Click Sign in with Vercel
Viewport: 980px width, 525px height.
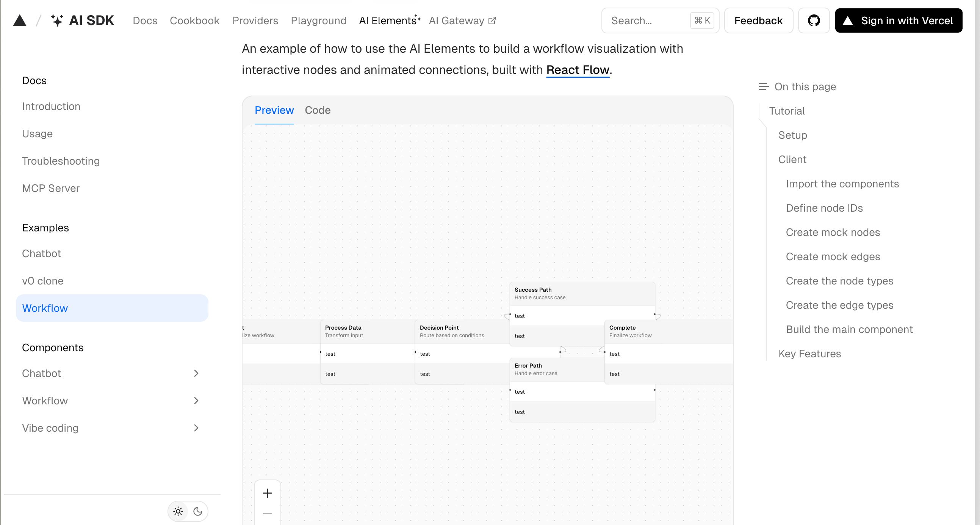pos(898,20)
